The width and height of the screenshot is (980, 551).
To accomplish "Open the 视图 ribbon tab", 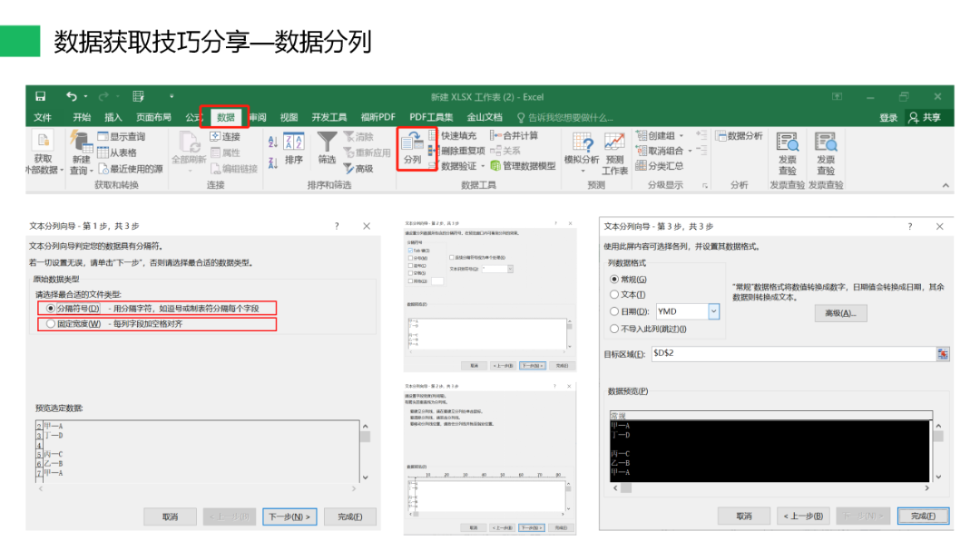I will 289,117.
